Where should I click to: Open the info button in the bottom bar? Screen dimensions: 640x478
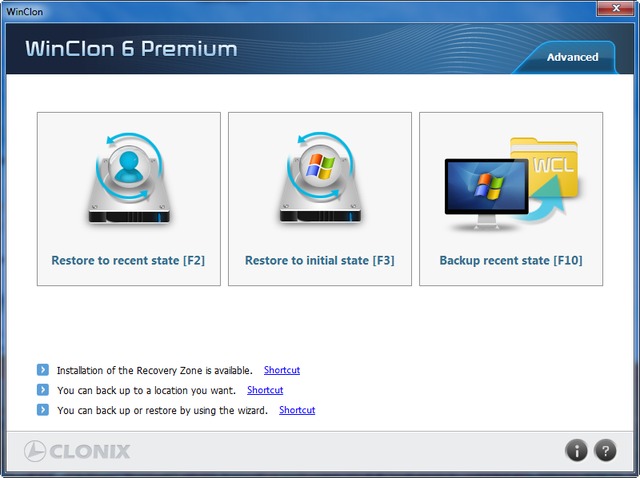(x=577, y=451)
